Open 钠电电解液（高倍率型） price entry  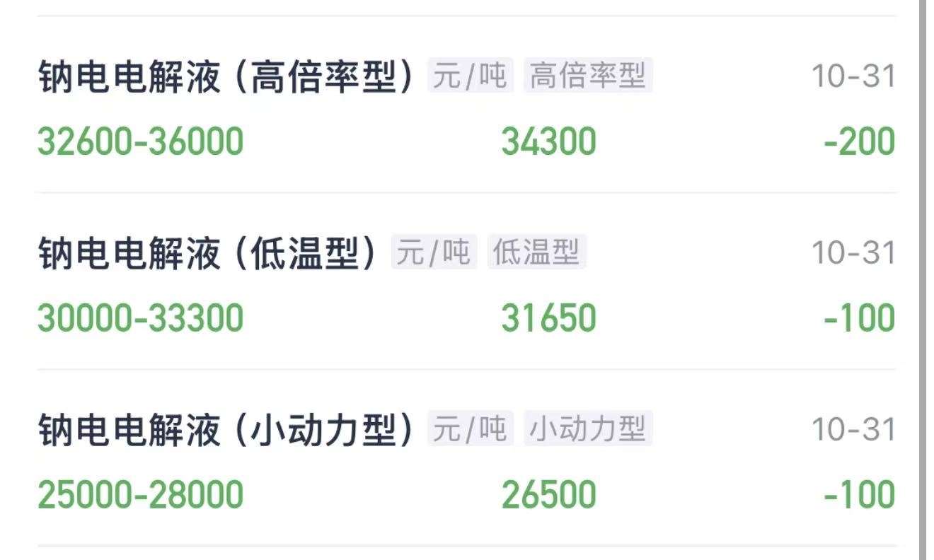coord(466,105)
